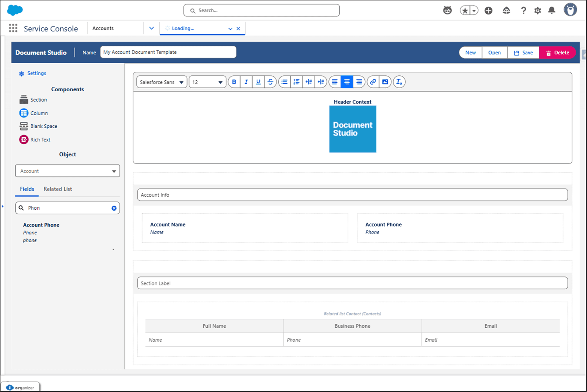Toggle italic formatting
Image resolution: width=587 pixels, height=392 pixels.
246,82
